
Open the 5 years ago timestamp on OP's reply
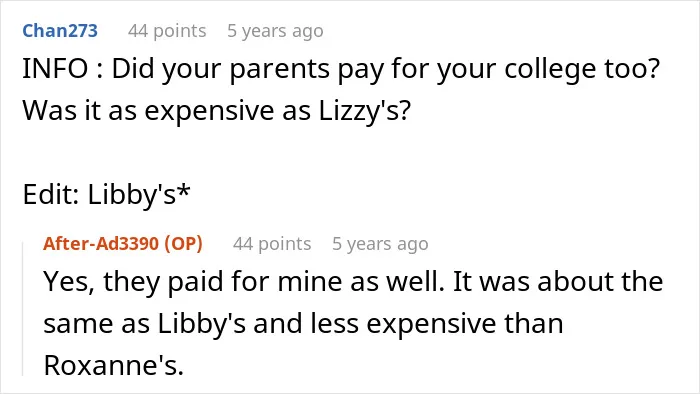tap(380, 244)
